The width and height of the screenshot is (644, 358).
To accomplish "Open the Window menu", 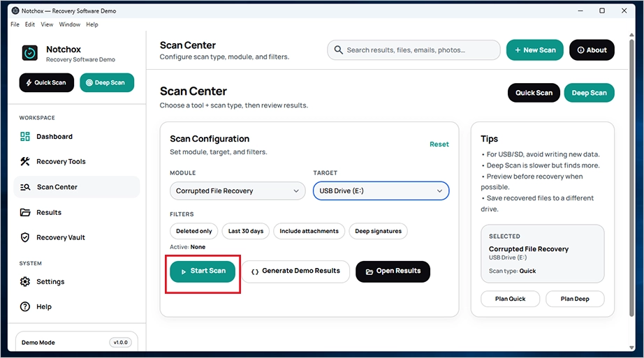I will [x=69, y=24].
